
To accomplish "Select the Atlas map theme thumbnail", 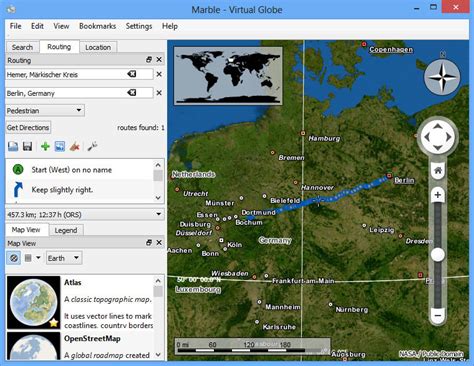I will pyautogui.click(x=33, y=302).
